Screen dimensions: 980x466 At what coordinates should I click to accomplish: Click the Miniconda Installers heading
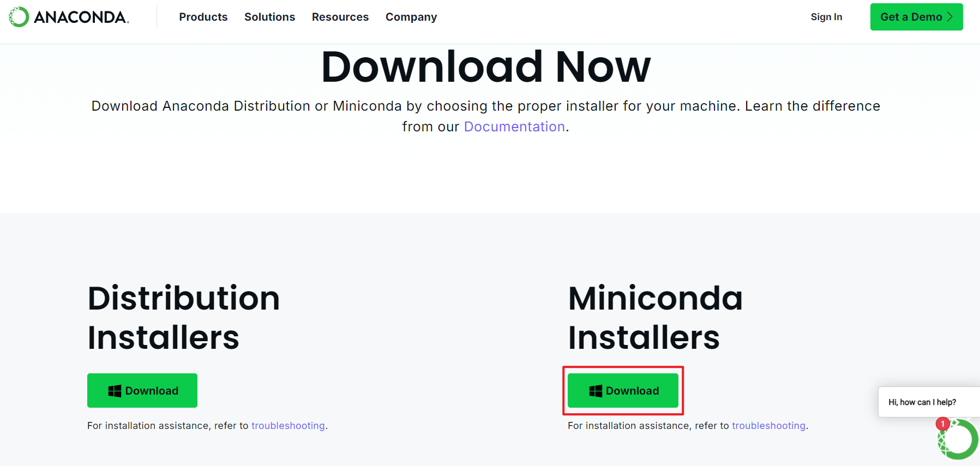(655, 318)
